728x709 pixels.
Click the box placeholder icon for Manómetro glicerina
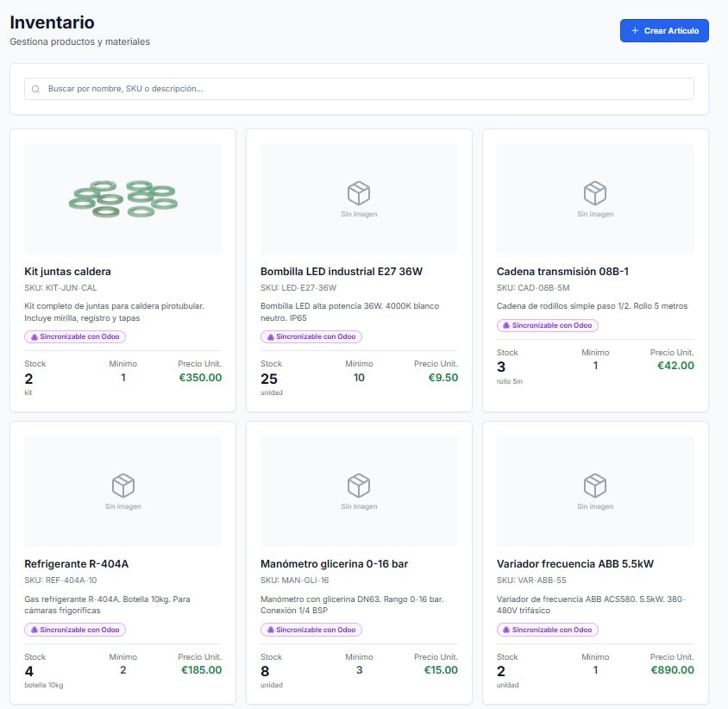coord(359,486)
